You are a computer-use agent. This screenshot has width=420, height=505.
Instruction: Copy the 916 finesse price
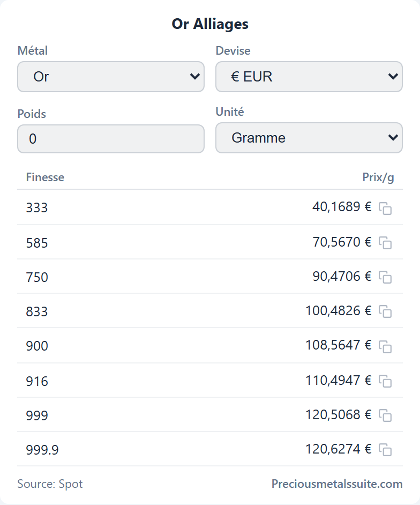(385, 381)
